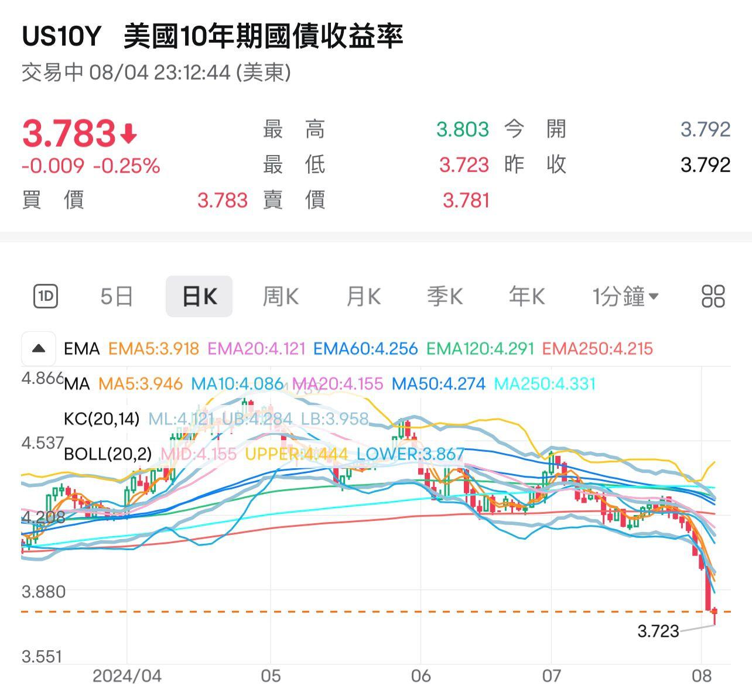
Task: Select the 1D intraday chart icon
Action: point(46,296)
